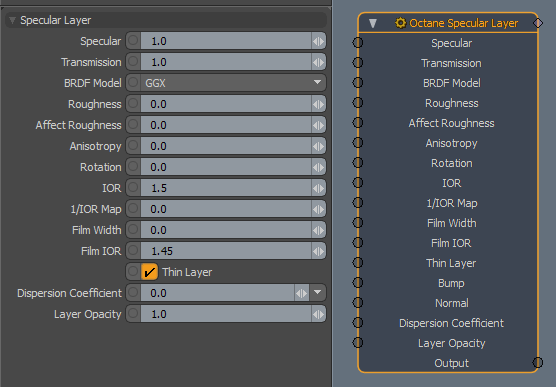
Task: Click the slider arrows on Transmission field
Action: point(318,62)
